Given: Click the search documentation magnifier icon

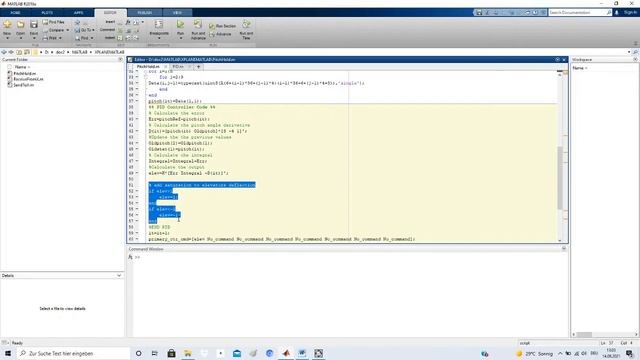Looking at the screenshot, I should (609, 13).
